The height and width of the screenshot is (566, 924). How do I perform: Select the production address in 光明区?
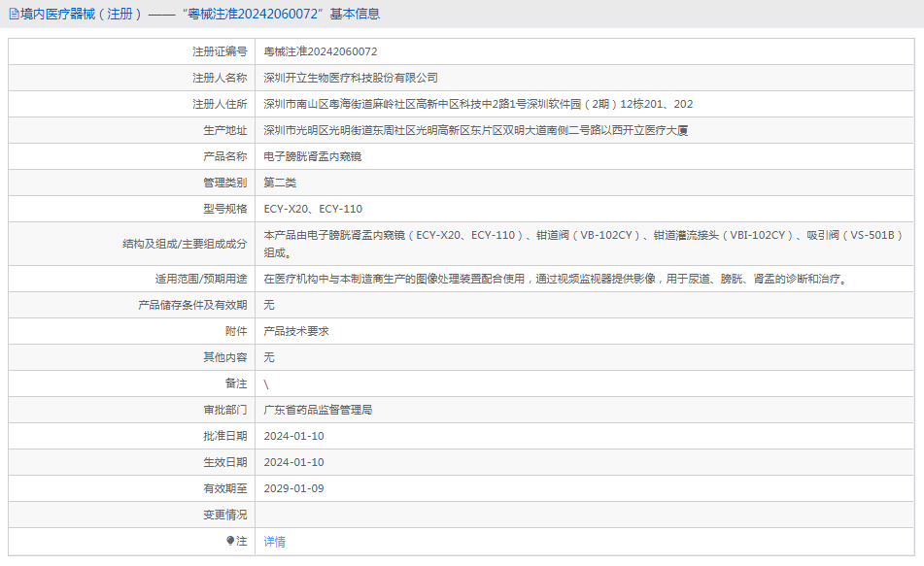pyautogui.click(x=475, y=130)
